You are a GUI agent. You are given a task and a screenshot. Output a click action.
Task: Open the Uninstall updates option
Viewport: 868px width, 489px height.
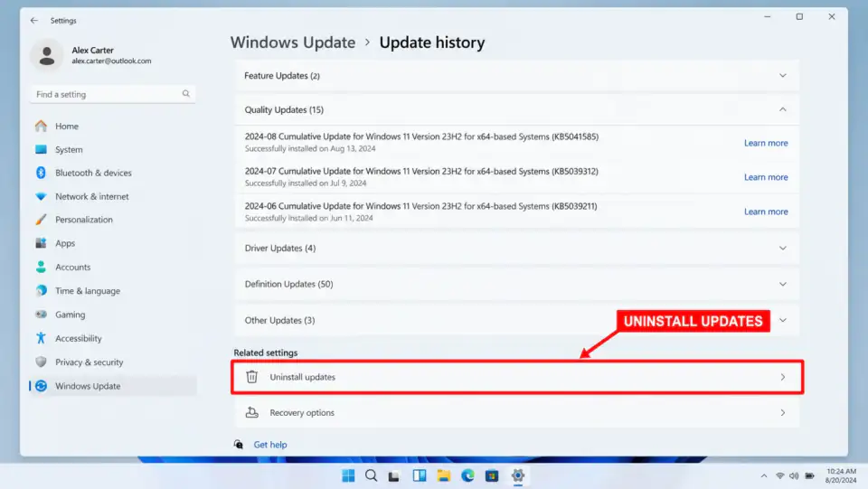click(x=517, y=377)
